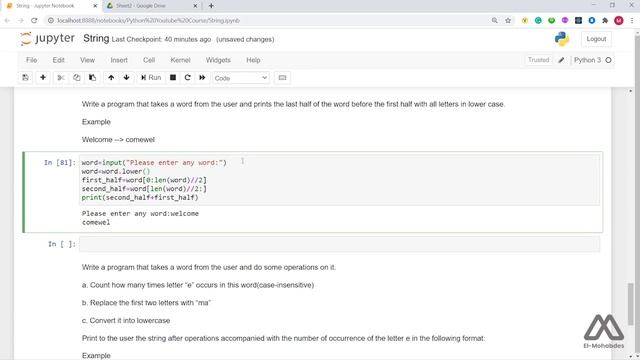The image size is (640, 360).
Task: Open the Edit menu
Action: (x=58, y=60)
